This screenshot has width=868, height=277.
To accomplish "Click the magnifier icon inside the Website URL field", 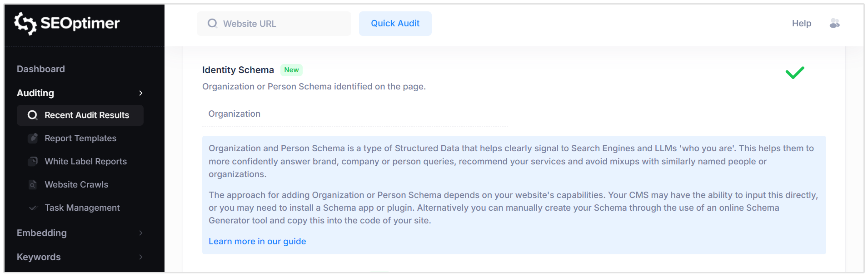I will pyautogui.click(x=212, y=23).
